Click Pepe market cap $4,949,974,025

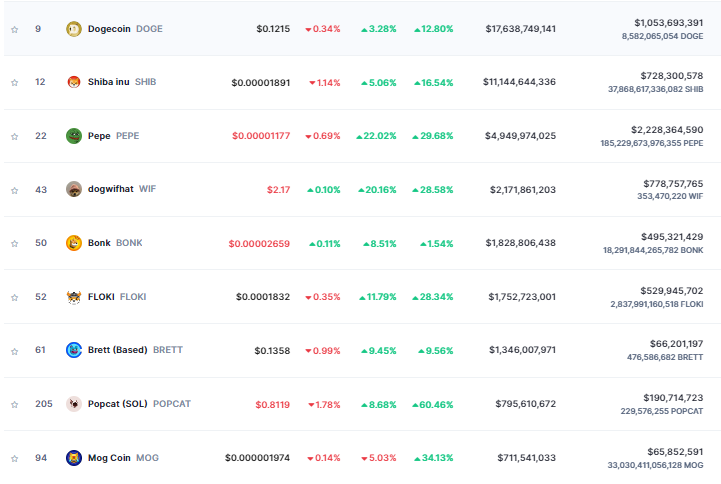520,136
